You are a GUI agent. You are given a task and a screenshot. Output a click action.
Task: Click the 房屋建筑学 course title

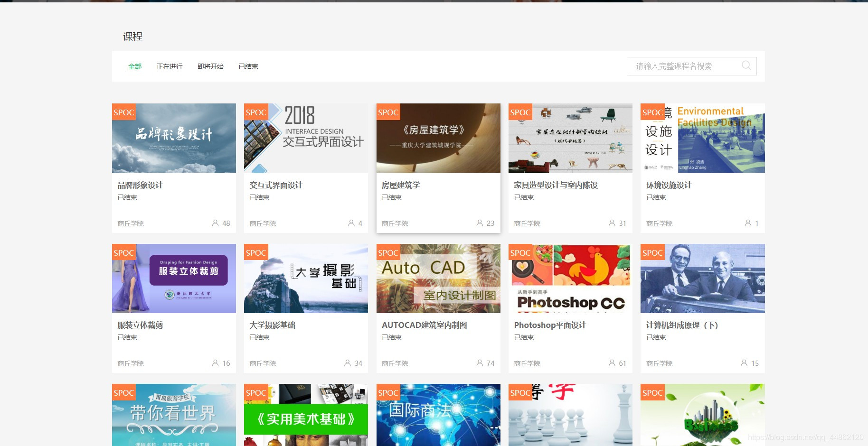tap(401, 185)
